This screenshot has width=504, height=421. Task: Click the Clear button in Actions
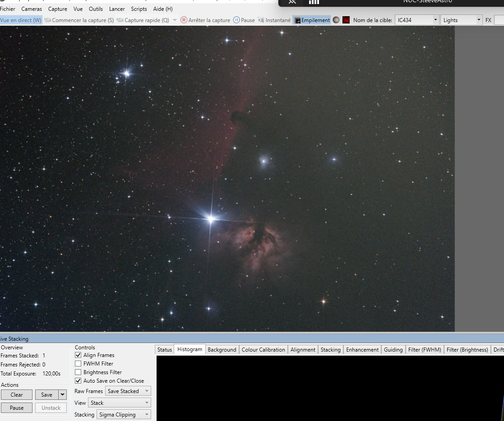click(x=17, y=395)
